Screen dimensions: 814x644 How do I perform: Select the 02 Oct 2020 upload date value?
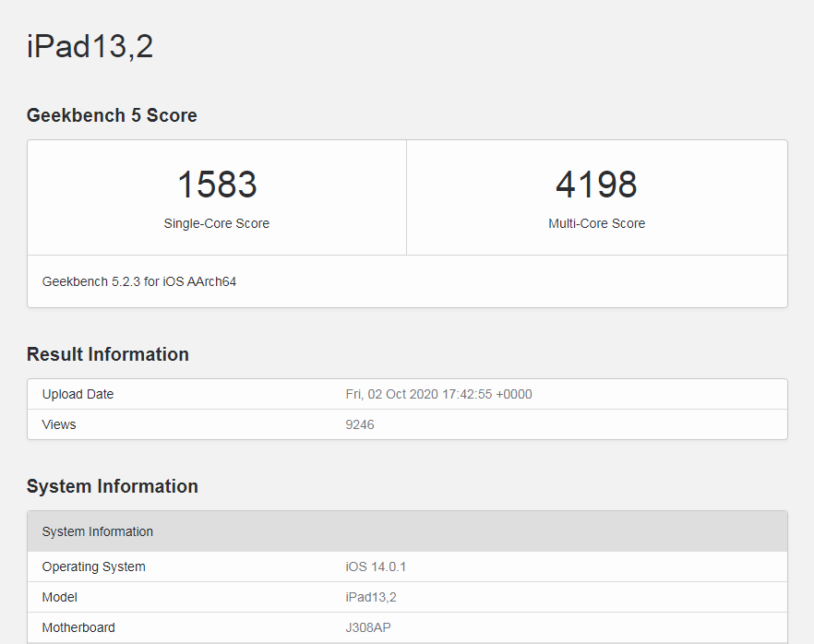point(438,394)
